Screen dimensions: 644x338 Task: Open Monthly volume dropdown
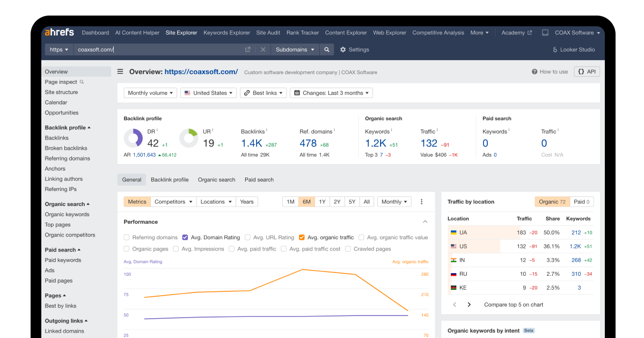pyautogui.click(x=151, y=93)
